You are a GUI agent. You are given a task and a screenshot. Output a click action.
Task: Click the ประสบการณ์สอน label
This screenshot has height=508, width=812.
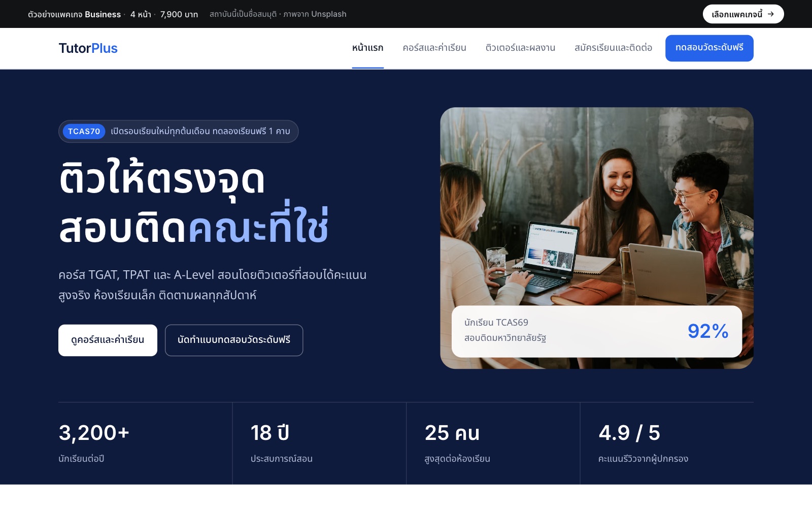pos(281,459)
